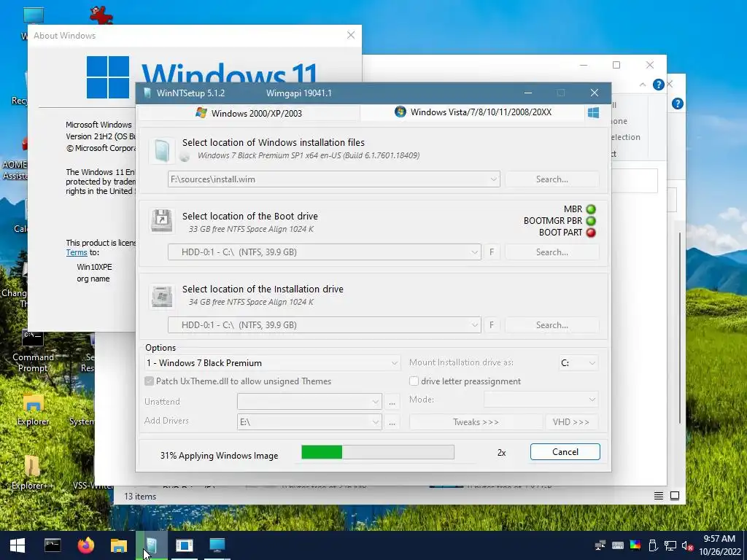Browse for Unattend file ellipsis button
The image size is (747, 560).
click(x=392, y=402)
